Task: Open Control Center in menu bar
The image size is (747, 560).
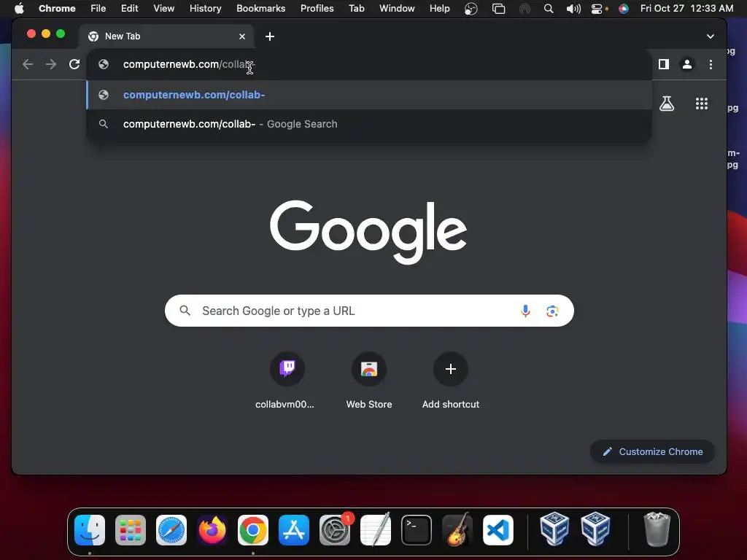Action: (597, 9)
